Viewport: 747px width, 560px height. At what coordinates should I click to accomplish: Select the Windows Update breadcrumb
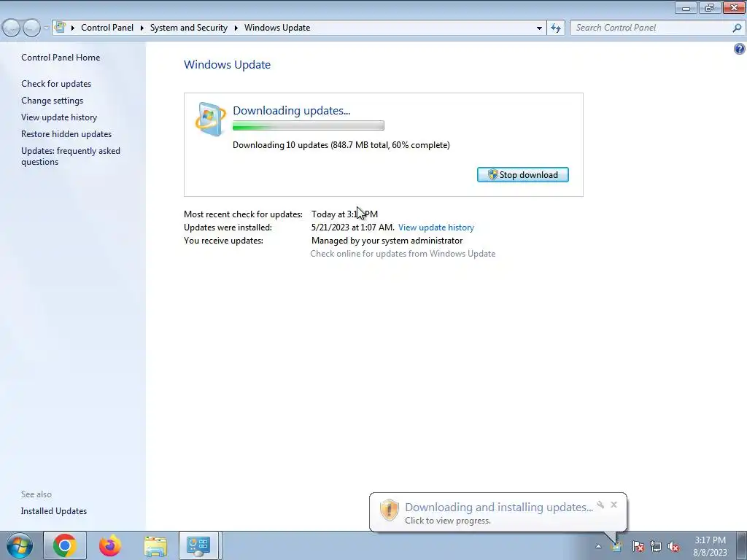tap(277, 28)
